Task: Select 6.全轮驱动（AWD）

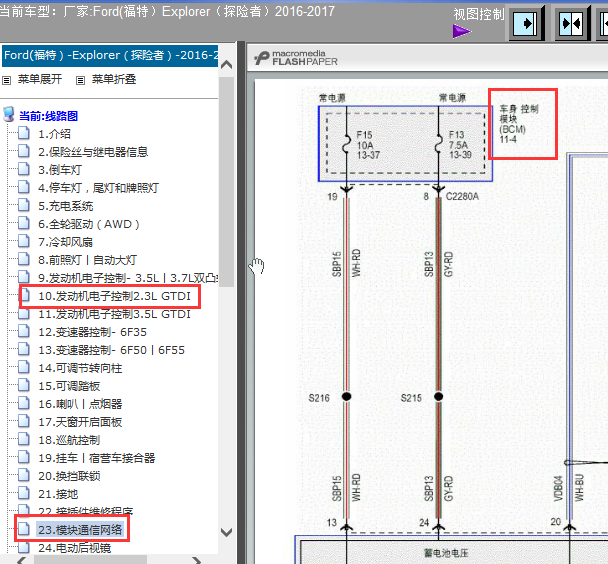Action: [x=89, y=224]
